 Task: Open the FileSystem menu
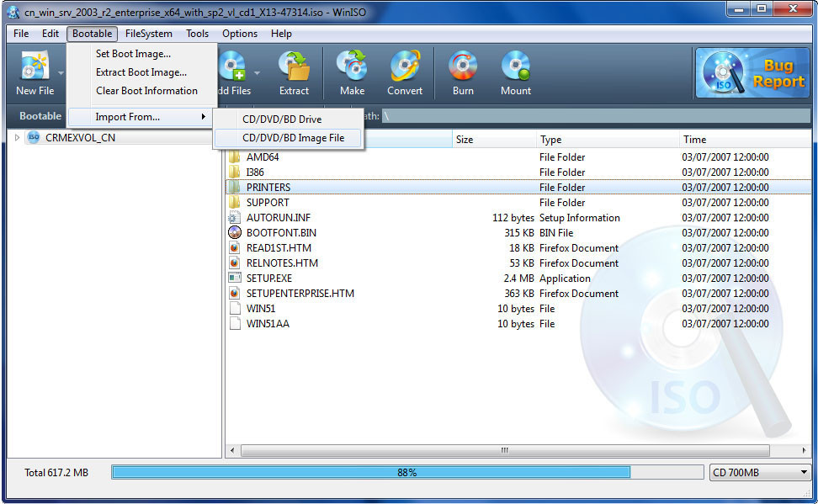pos(149,34)
